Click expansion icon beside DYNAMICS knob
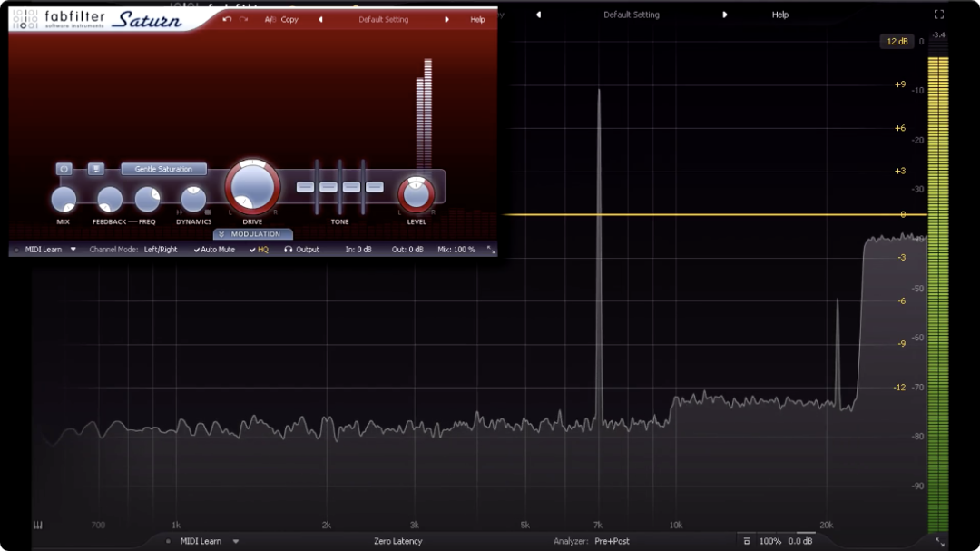980x551 pixels. coord(180,212)
